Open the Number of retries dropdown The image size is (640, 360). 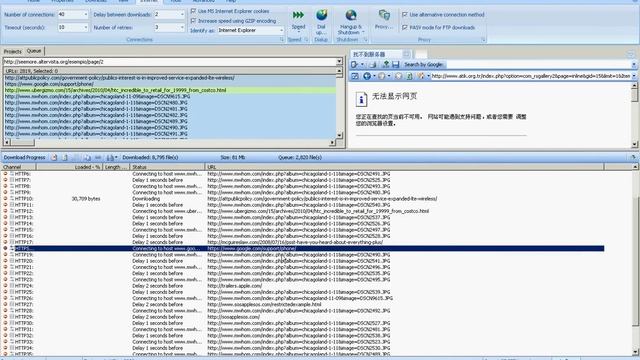[x=182, y=27]
